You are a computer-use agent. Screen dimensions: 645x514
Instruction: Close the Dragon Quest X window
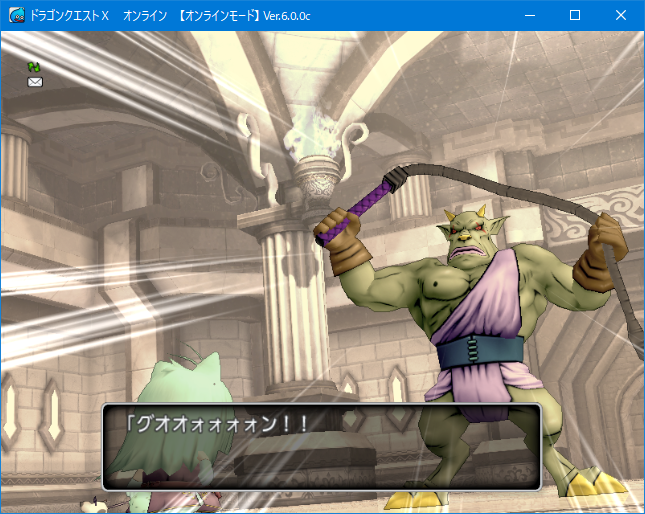coord(620,16)
